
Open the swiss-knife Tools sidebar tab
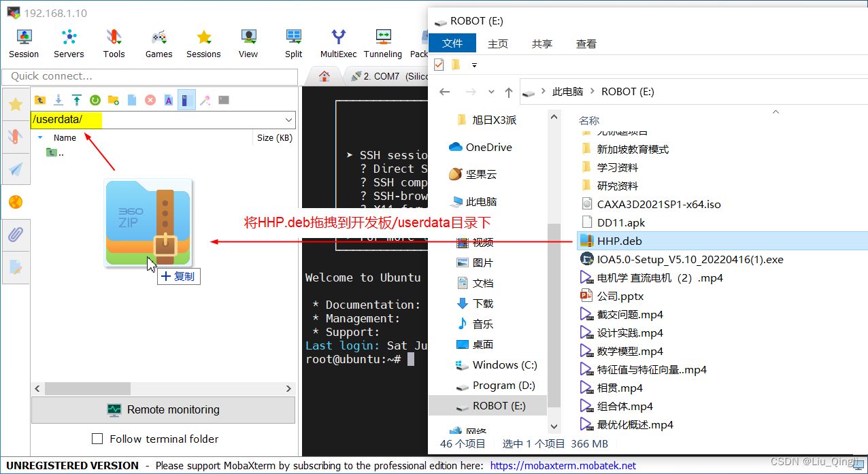point(16,137)
